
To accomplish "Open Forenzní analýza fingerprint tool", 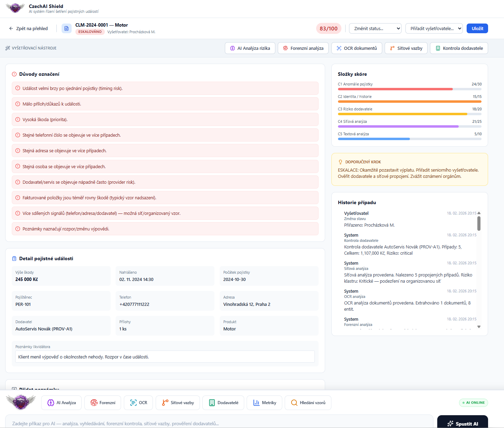I will (x=303, y=48).
